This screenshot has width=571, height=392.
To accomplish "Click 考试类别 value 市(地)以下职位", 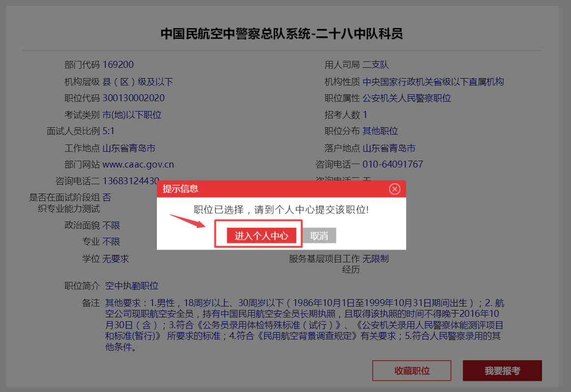I will (x=132, y=115).
